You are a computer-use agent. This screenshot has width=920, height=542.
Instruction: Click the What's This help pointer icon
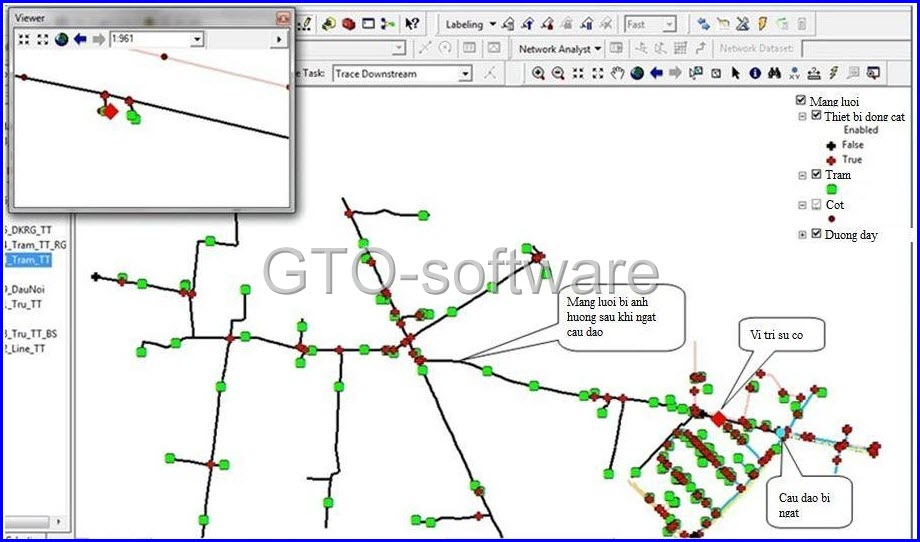point(412,24)
